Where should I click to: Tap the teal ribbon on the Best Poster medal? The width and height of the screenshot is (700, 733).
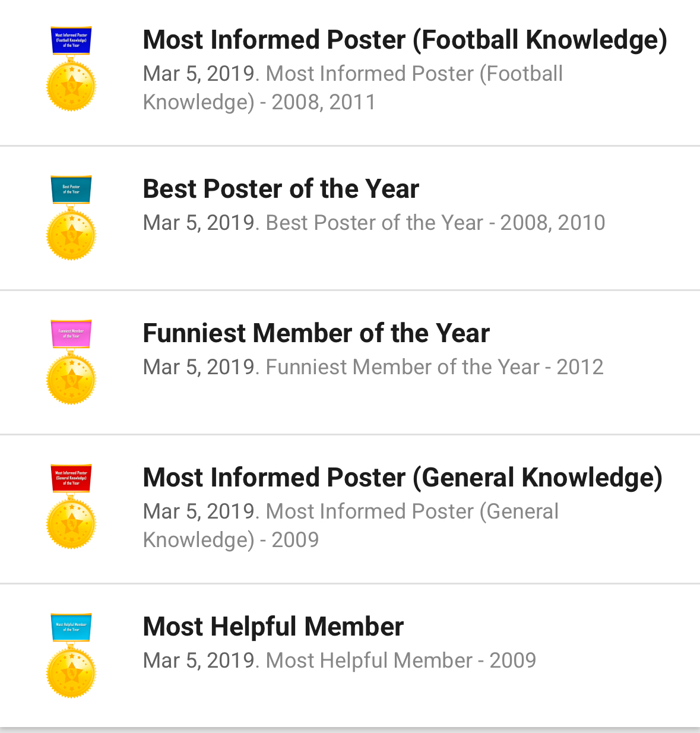point(71,189)
